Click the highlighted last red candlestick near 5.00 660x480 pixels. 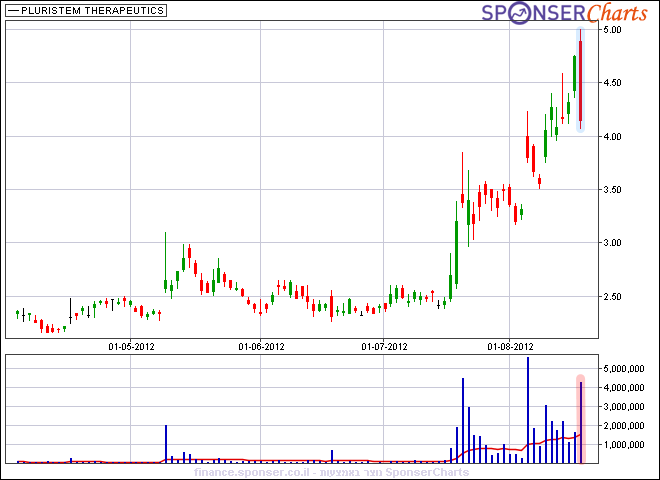[x=580, y=80]
